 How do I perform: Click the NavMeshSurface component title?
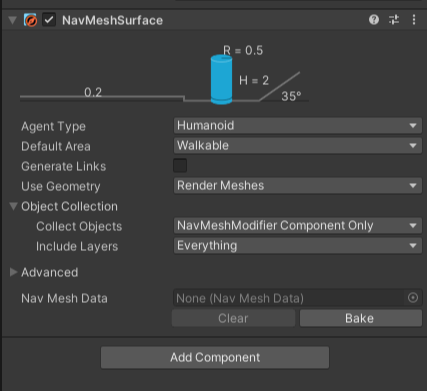click(112, 20)
